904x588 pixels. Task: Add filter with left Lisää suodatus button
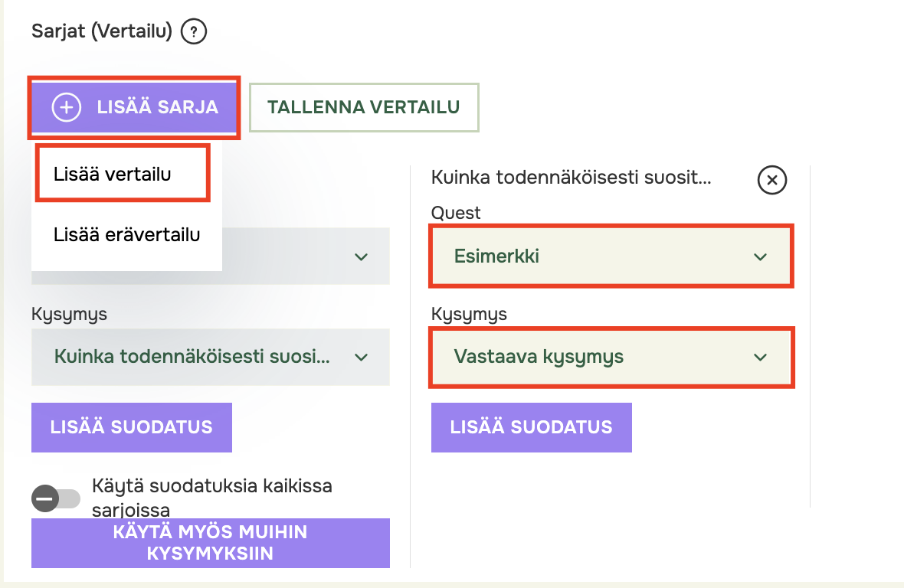[x=132, y=427]
